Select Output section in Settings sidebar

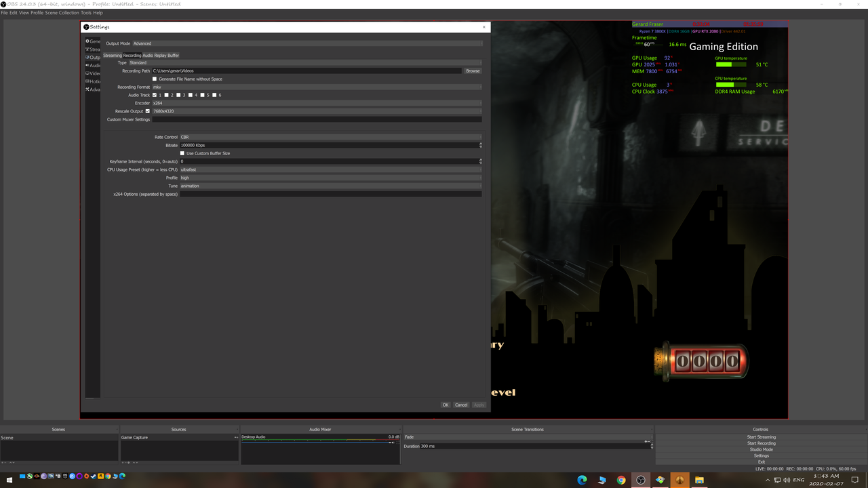click(x=93, y=58)
